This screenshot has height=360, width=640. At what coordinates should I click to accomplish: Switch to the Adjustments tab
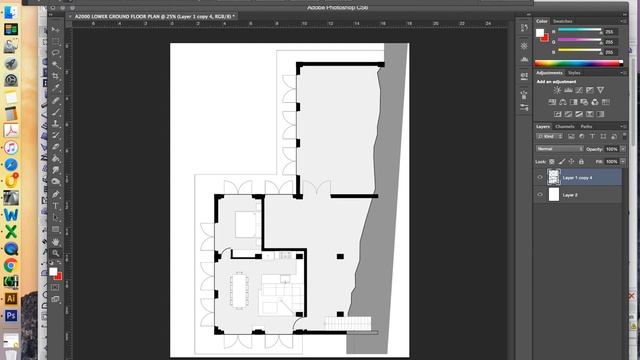pyautogui.click(x=549, y=73)
